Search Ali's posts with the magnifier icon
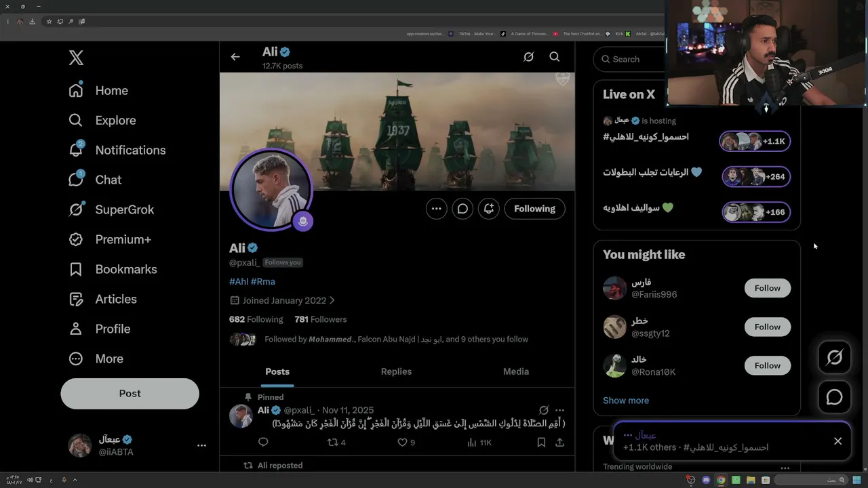868x488 pixels. [x=555, y=57]
